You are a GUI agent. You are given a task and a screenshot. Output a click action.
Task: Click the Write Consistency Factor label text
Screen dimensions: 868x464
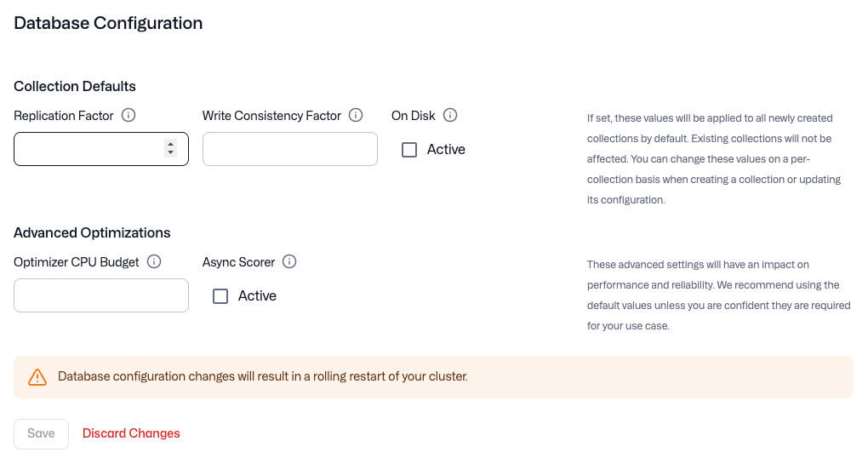pos(271,116)
